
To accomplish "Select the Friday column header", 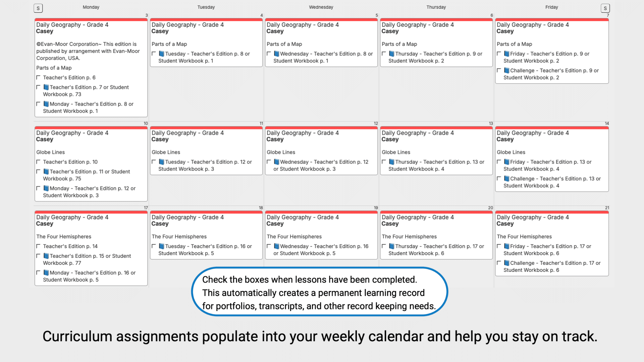I will [x=551, y=7].
